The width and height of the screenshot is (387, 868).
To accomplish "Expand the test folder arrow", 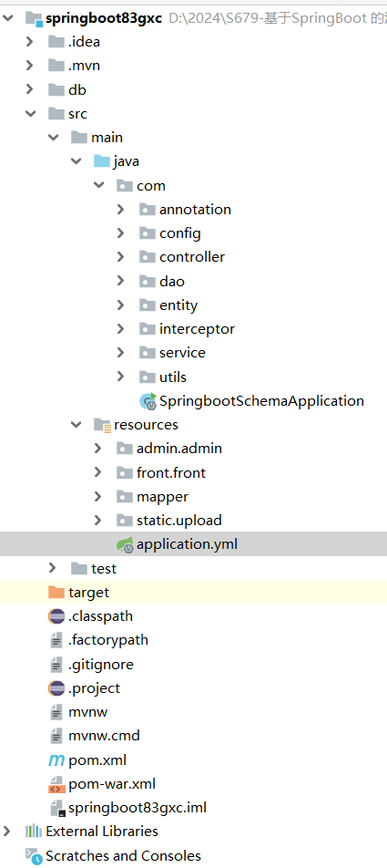I will click(x=53, y=568).
